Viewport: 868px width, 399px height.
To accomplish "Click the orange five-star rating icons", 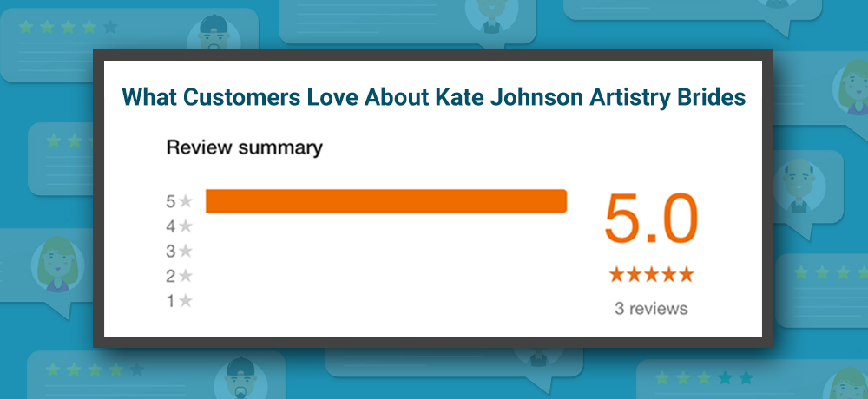I will 651,274.
